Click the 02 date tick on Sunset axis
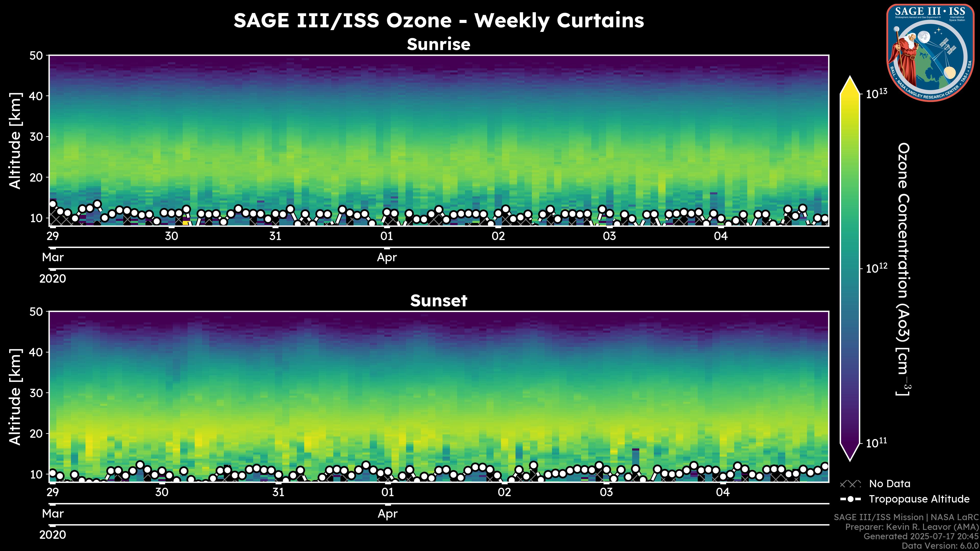 pyautogui.click(x=504, y=492)
